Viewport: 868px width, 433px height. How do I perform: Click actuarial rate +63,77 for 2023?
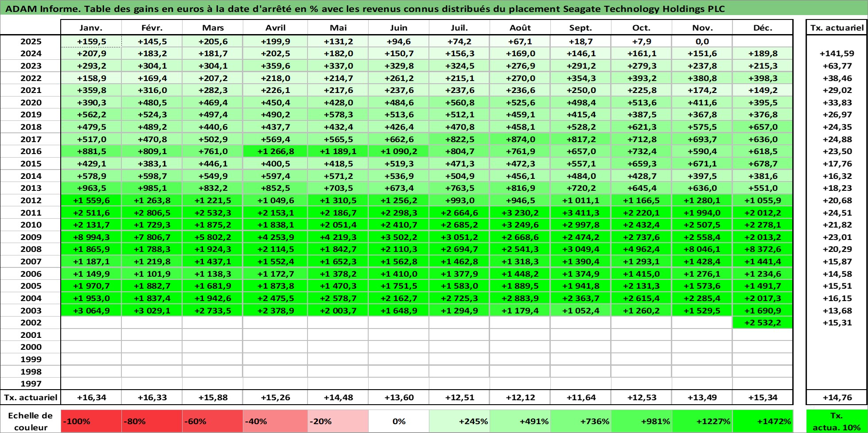(837, 66)
